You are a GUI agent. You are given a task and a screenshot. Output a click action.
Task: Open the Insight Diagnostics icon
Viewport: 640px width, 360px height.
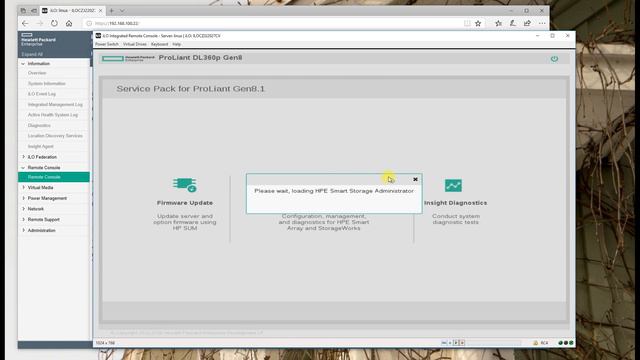[x=453, y=185]
